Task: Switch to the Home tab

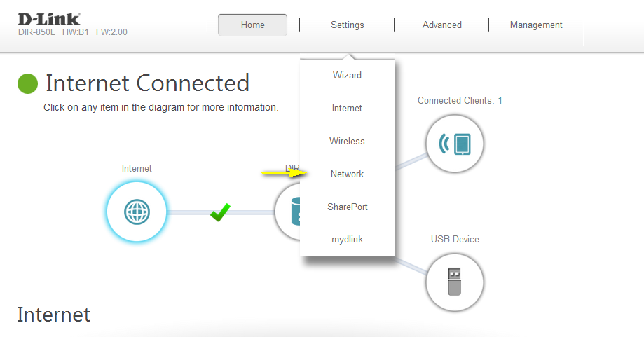Action: (252, 25)
